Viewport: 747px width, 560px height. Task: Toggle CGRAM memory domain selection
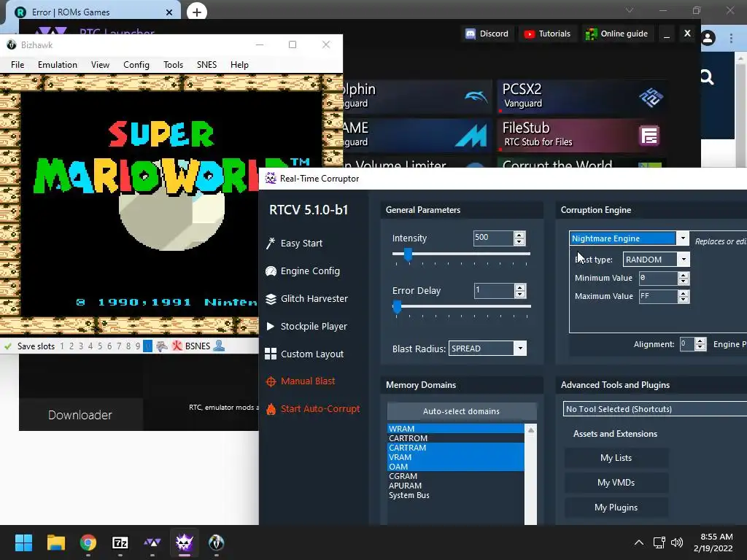456,476
